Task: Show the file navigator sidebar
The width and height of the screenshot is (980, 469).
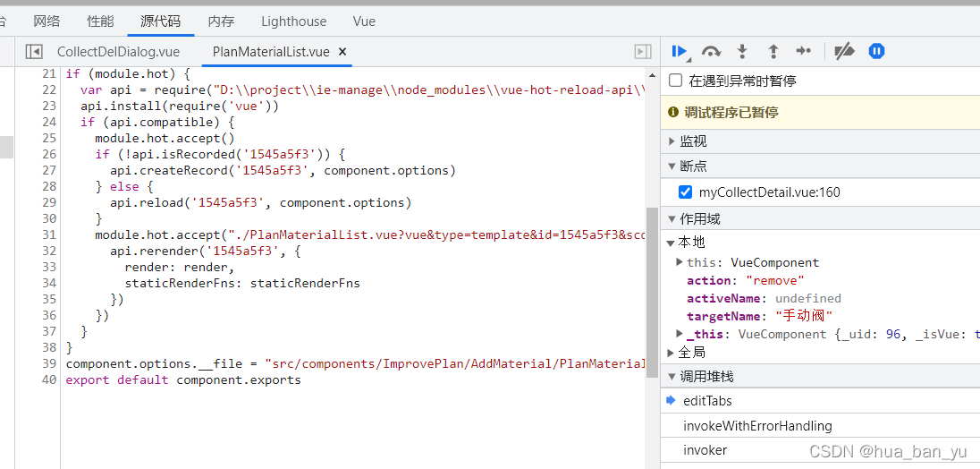Action: tap(34, 52)
